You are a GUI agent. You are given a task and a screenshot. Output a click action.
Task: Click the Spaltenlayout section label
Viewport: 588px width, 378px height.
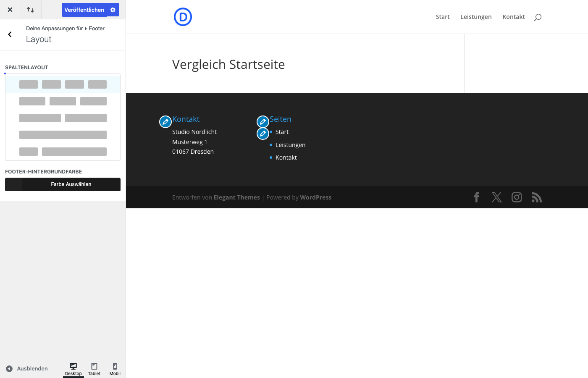(x=26, y=68)
